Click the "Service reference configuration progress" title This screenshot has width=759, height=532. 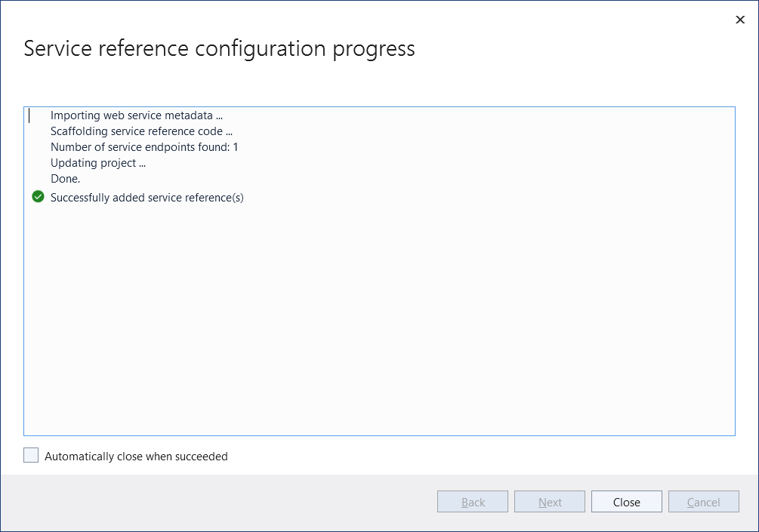pos(219,48)
